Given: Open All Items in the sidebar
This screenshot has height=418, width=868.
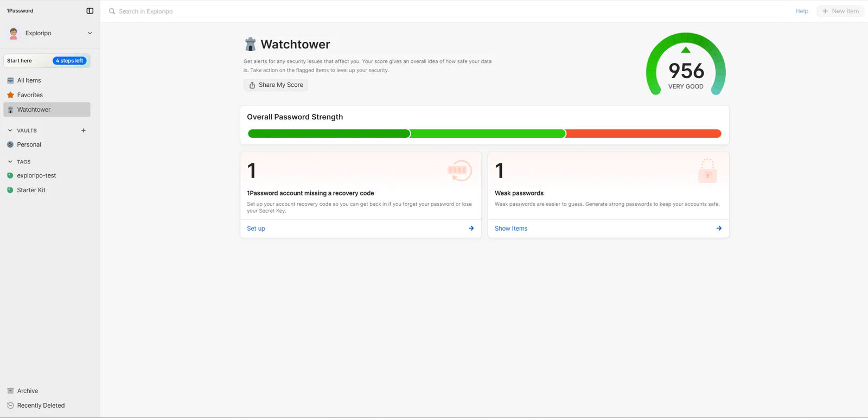Looking at the screenshot, I should pos(47,80).
